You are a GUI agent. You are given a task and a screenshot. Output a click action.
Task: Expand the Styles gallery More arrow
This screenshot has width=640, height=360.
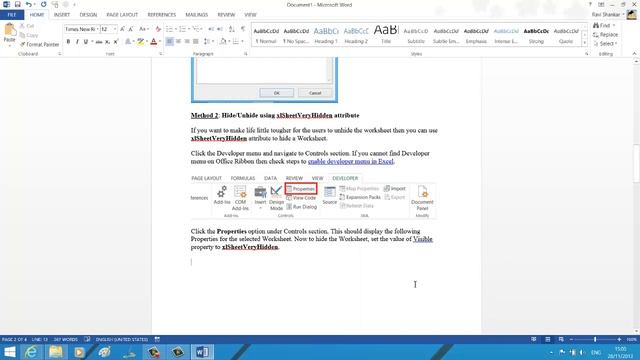pyautogui.click(x=584, y=43)
